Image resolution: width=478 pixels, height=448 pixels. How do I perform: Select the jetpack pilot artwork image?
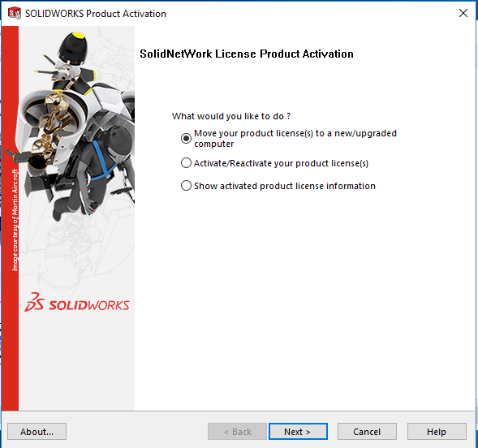pos(73,127)
